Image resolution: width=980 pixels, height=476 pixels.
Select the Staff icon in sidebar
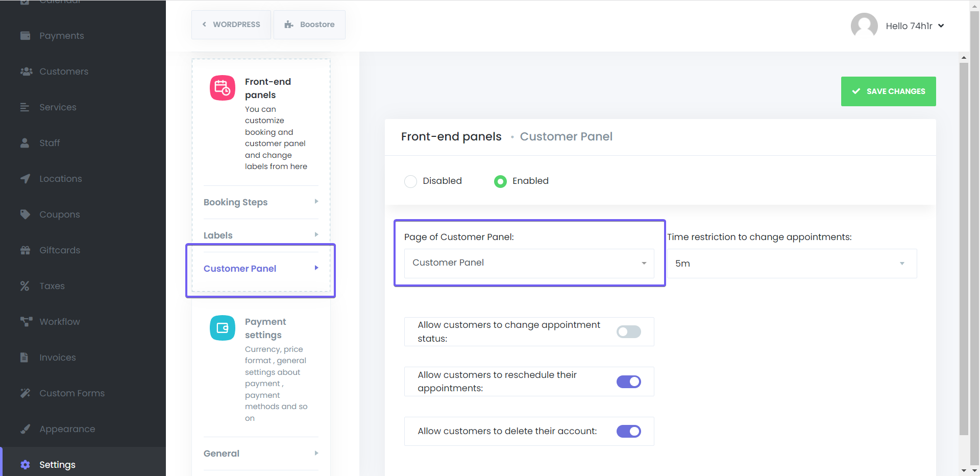pyautogui.click(x=25, y=142)
